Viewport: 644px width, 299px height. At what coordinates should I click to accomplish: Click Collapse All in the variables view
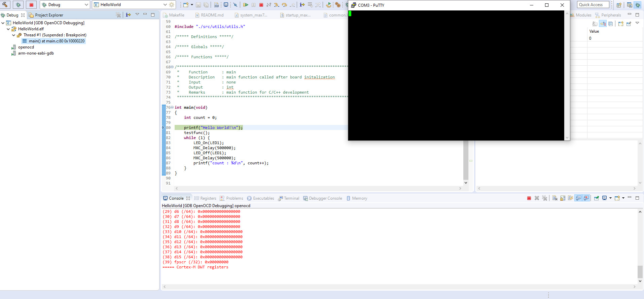[611, 24]
